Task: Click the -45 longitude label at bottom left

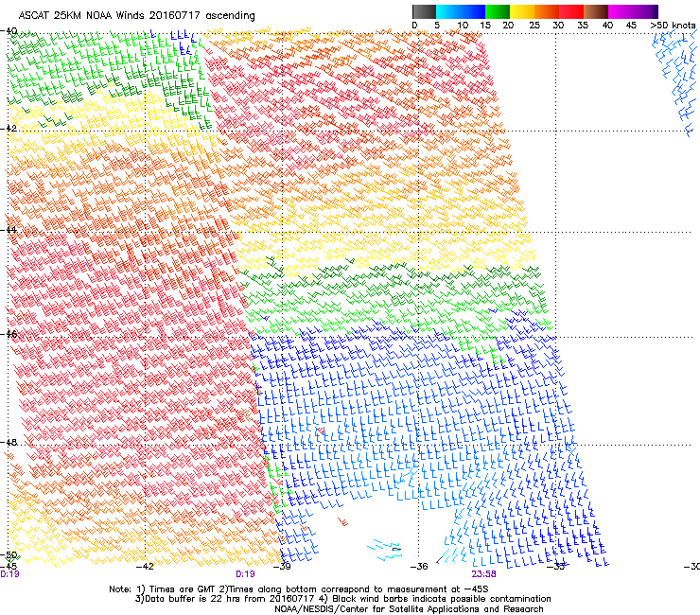Action: pyautogui.click(x=9, y=566)
